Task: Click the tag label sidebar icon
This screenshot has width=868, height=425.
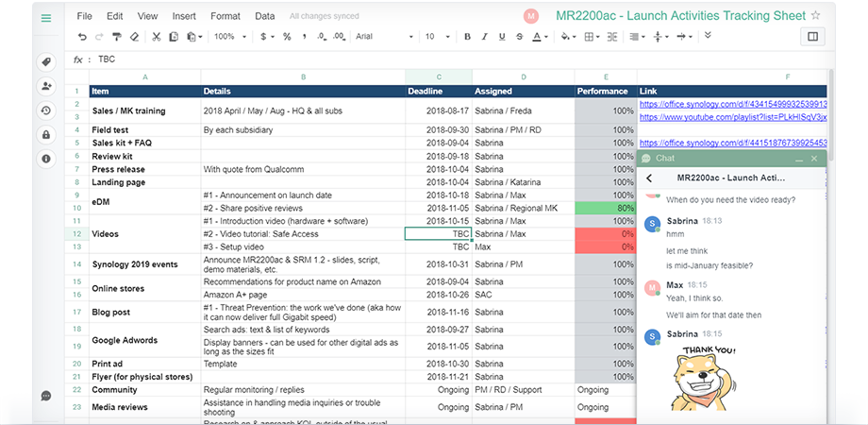Action: 46,62
